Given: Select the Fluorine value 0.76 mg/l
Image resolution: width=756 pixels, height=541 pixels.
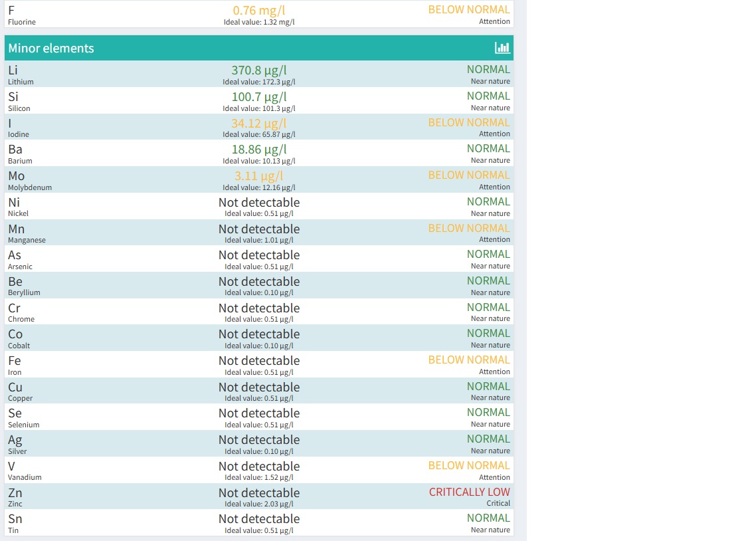Looking at the screenshot, I should tap(259, 10).
